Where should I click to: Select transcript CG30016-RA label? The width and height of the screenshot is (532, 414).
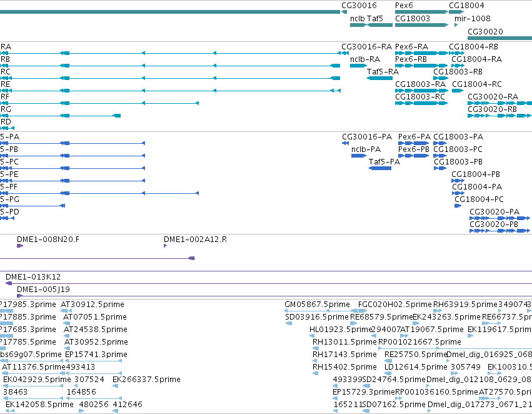pos(366,46)
